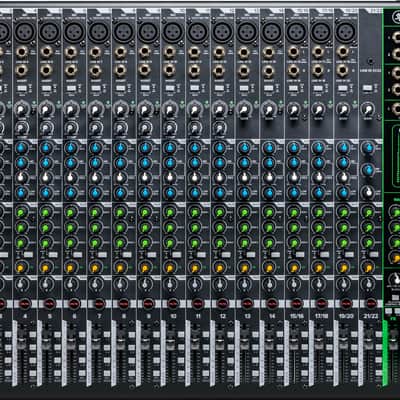Click the blue high EQ knob on channel 11
This screenshot has height=400, width=400.
coord(195,148)
